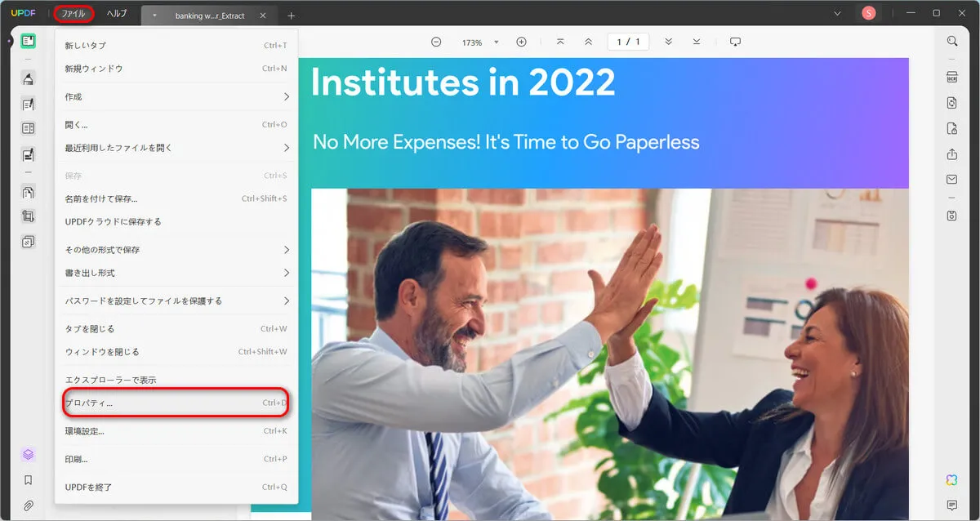Choose 名前を付けて保存... menu entry

click(177, 198)
